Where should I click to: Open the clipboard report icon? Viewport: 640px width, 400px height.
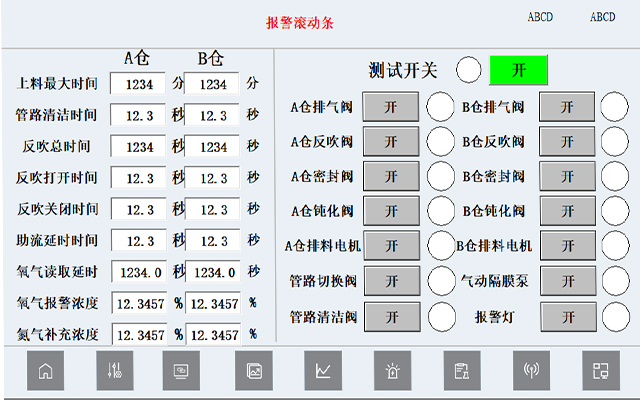point(462,370)
